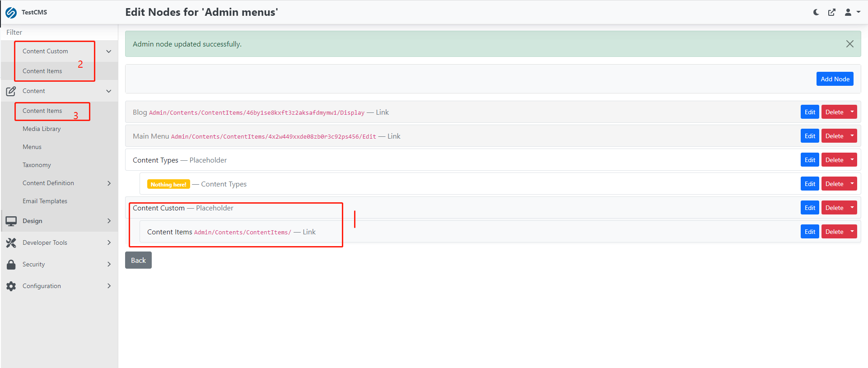Screen dimensions: 868x368
Task: Click the TestCMS logo icon
Action: point(11,13)
